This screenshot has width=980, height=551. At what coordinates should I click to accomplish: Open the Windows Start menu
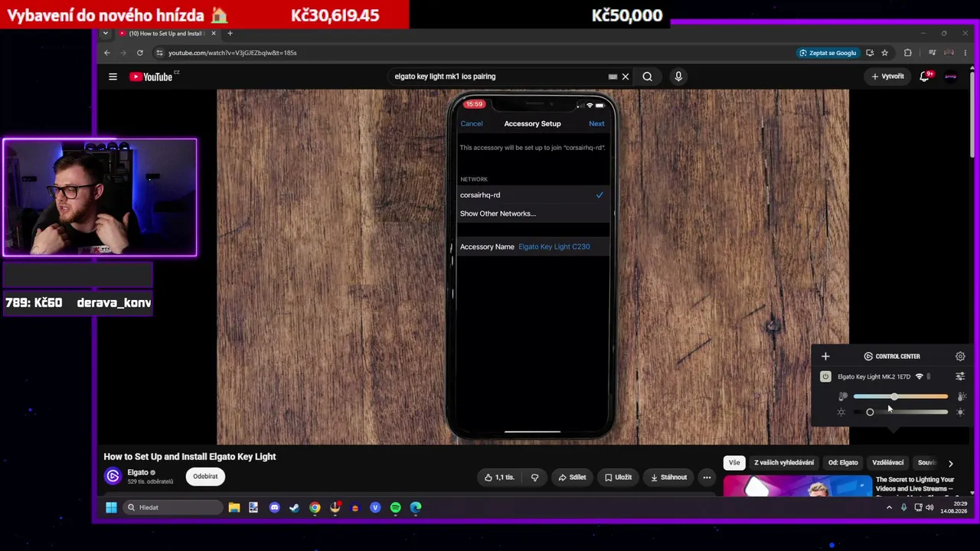pos(111,507)
